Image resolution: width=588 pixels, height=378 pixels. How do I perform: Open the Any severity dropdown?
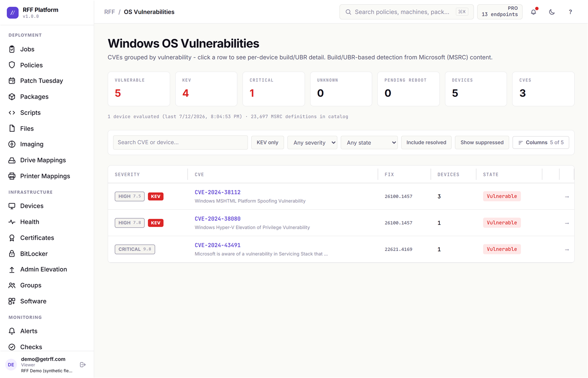312,142
